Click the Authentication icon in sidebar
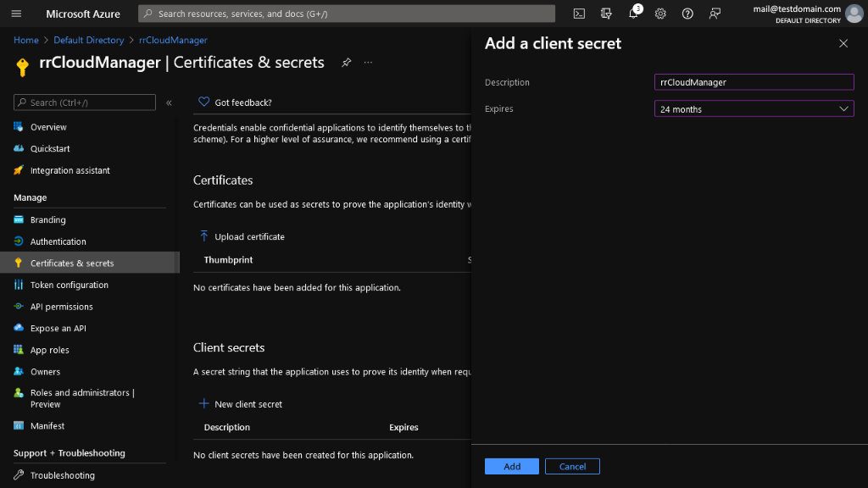 point(19,241)
